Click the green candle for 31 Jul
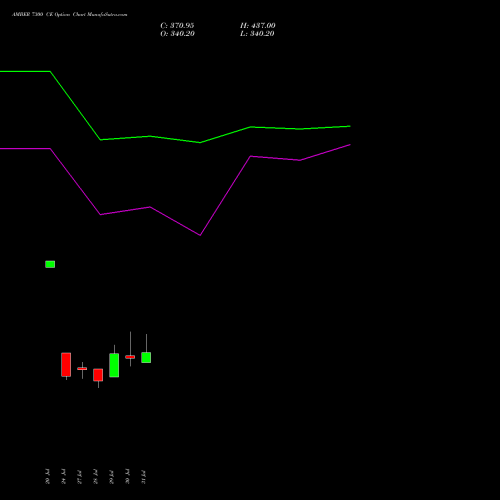This screenshot has height=500, width=500. coord(146,357)
